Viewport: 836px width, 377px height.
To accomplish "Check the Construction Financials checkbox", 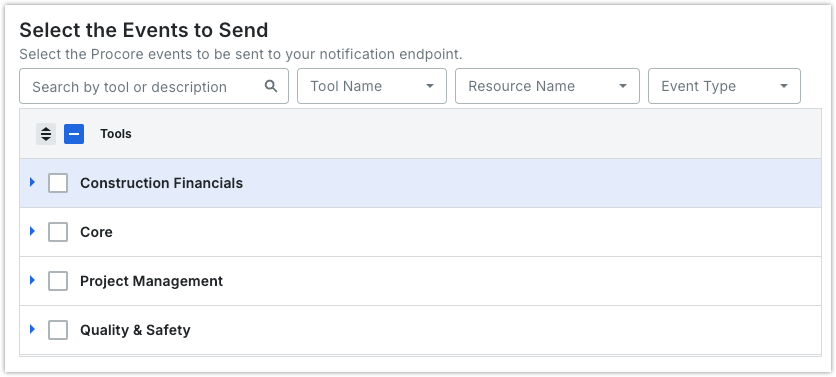I will pos(58,183).
